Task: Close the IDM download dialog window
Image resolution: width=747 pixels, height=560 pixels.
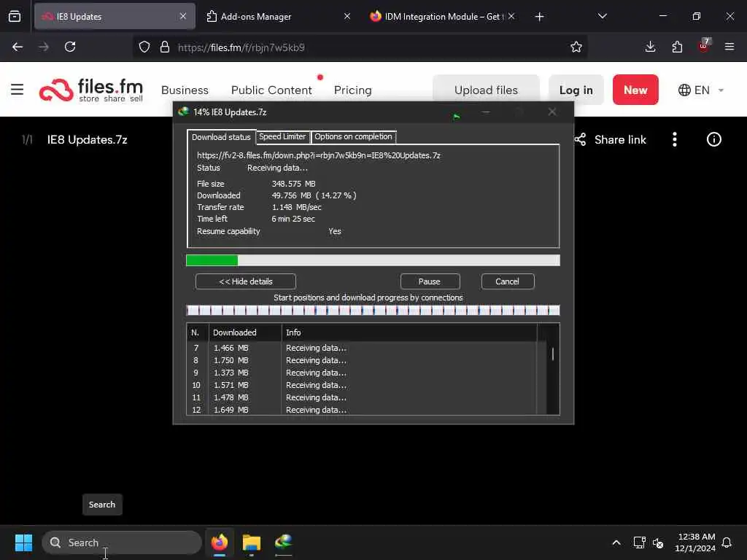Action: (552, 112)
